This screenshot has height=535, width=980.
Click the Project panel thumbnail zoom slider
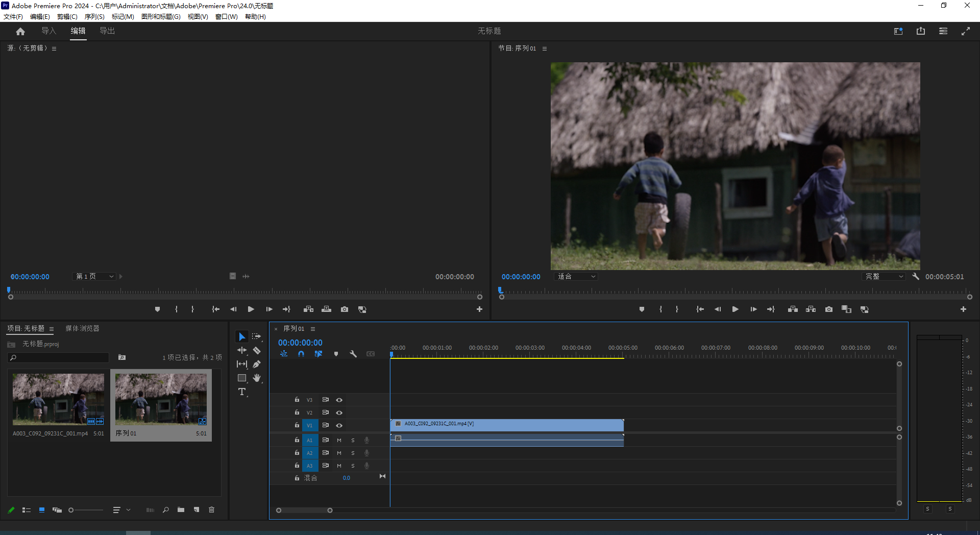point(71,510)
